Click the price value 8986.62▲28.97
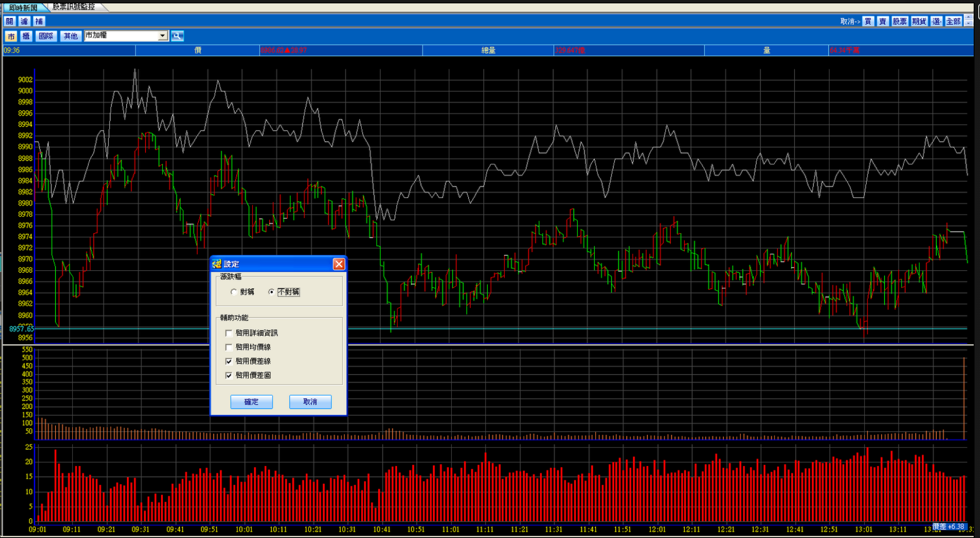 tap(283, 50)
